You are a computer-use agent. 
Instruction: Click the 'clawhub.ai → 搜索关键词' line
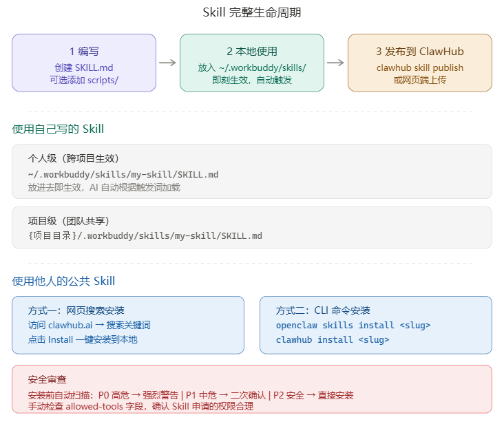(x=89, y=325)
